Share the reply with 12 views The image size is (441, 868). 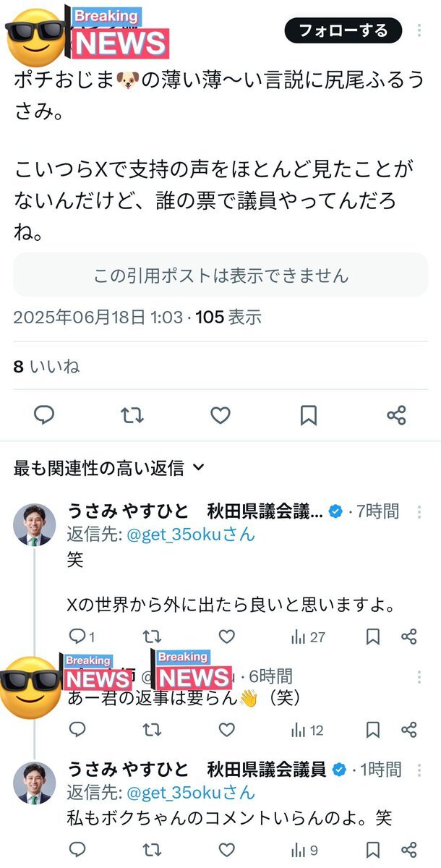tap(408, 730)
